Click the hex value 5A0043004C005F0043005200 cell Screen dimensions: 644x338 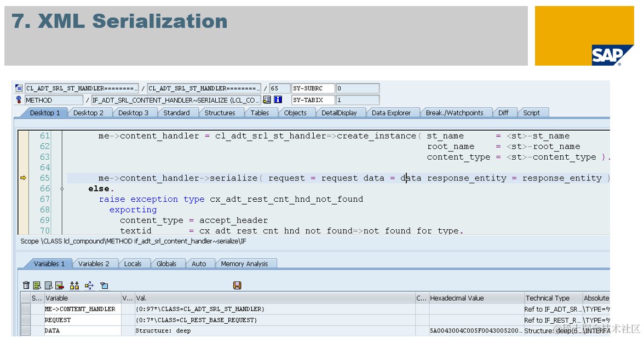(476, 330)
